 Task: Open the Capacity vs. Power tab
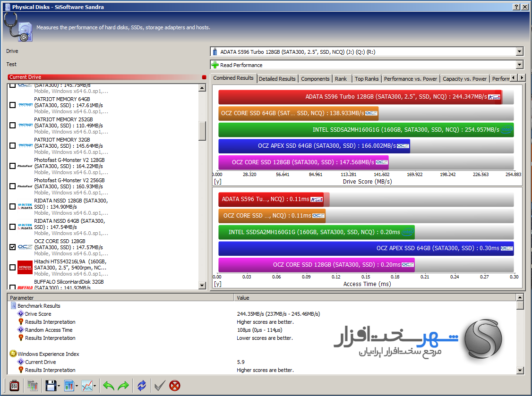click(465, 79)
